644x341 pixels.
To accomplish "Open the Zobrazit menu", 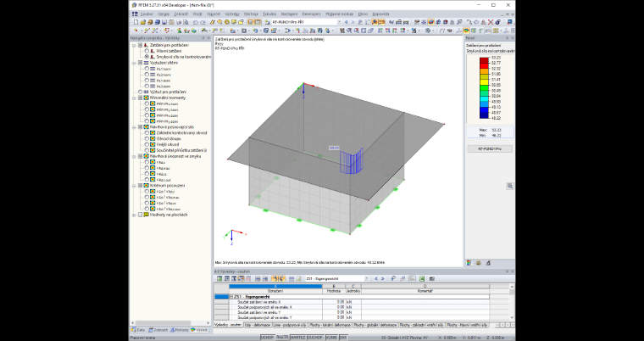I will tap(180, 14).
